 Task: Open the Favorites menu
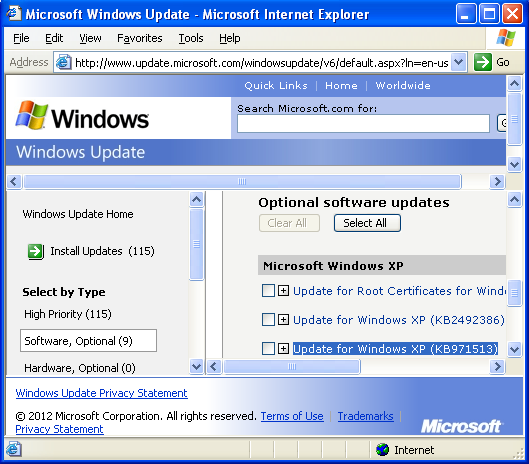pos(140,38)
